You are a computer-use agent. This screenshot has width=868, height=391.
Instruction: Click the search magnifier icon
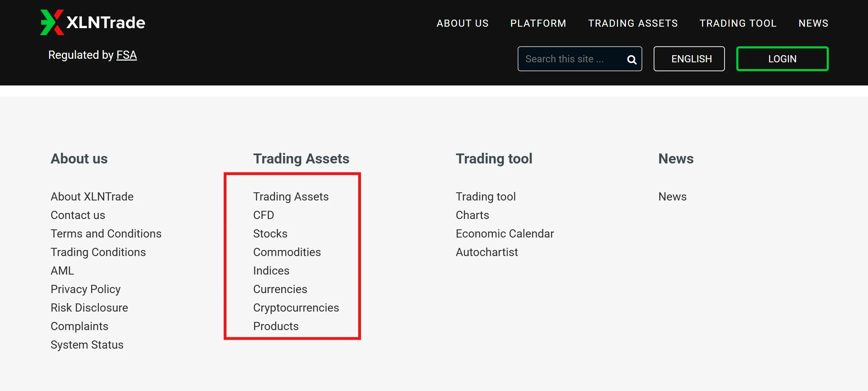[x=632, y=59]
